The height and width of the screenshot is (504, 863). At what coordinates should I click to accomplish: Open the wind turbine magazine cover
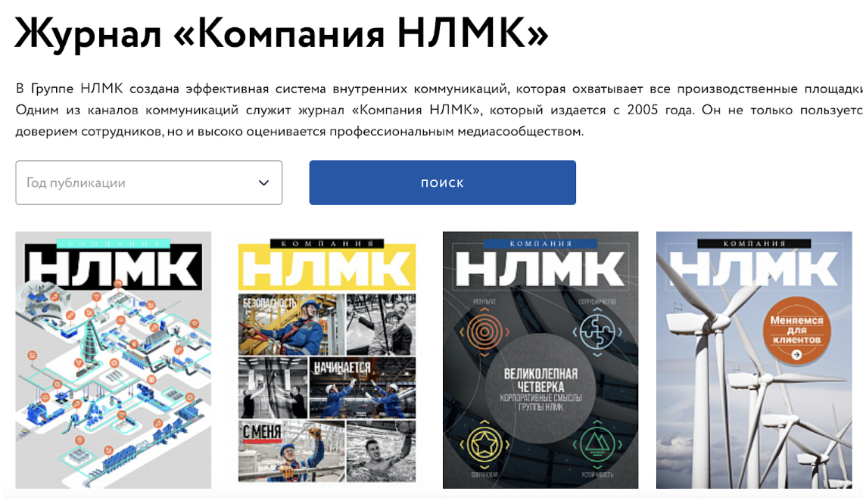754,360
